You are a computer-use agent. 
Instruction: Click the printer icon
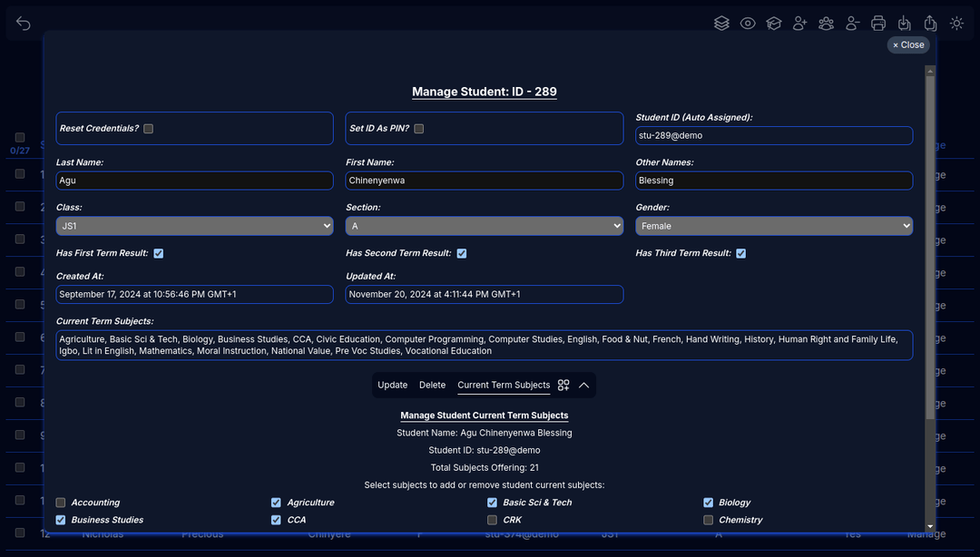(878, 24)
